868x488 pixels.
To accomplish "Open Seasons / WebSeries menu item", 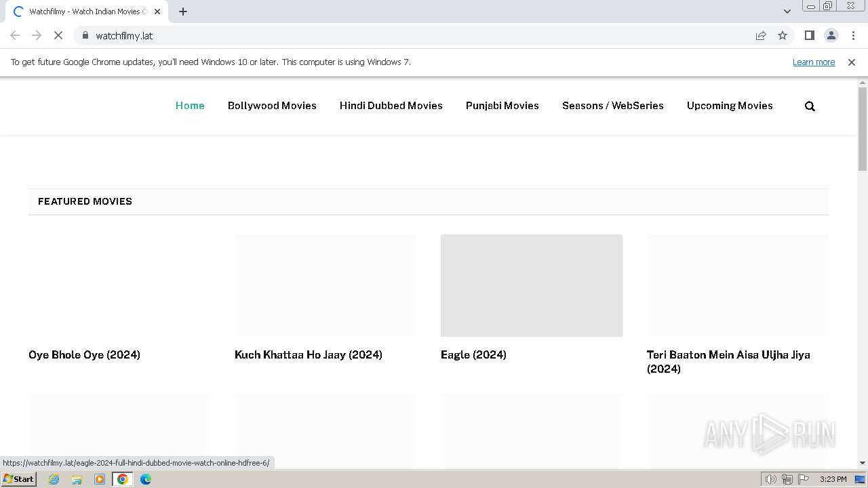I will tap(613, 106).
